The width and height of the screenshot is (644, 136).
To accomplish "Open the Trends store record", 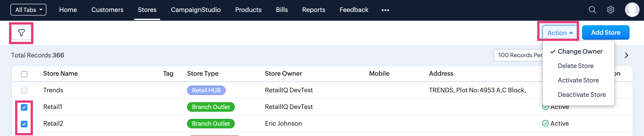I will point(53,90).
